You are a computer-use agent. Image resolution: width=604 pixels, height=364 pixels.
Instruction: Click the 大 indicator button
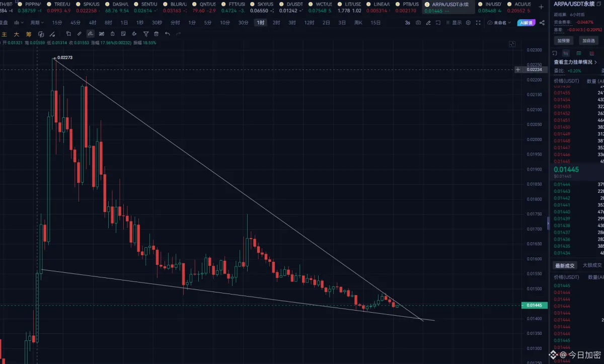[x=16, y=34]
